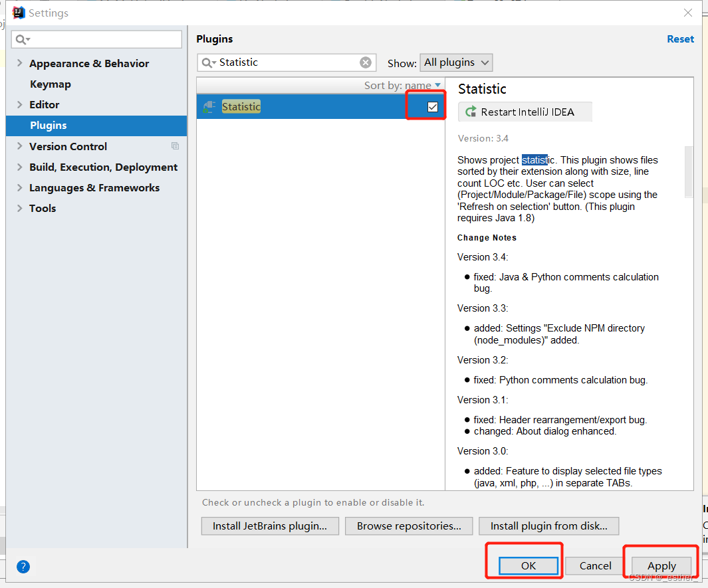Click the Reset link
This screenshot has width=708, height=588.
pyautogui.click(x=681, y=39)
